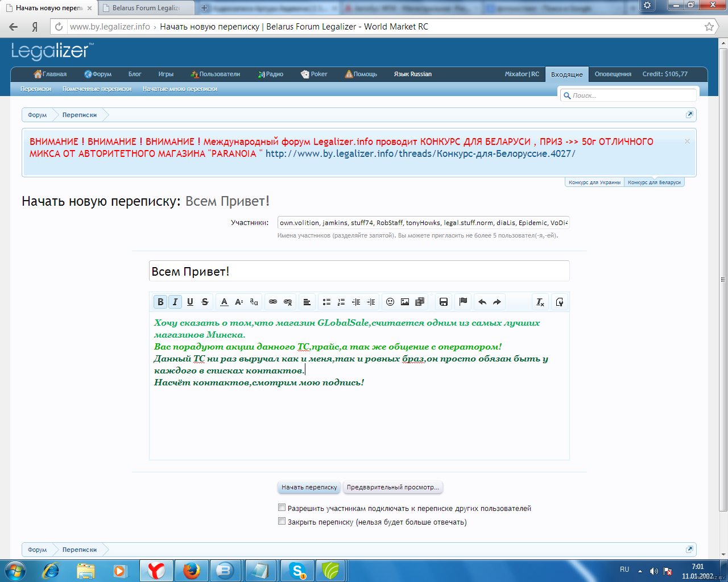Open the Оповещения alerts tab
Screen dimensions: 728x582
[613, 74]
